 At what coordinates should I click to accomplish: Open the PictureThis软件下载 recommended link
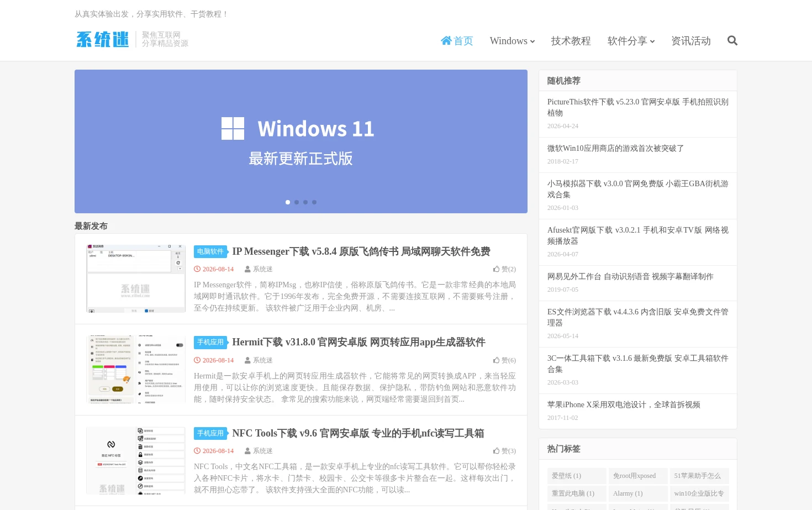[638, 107]
